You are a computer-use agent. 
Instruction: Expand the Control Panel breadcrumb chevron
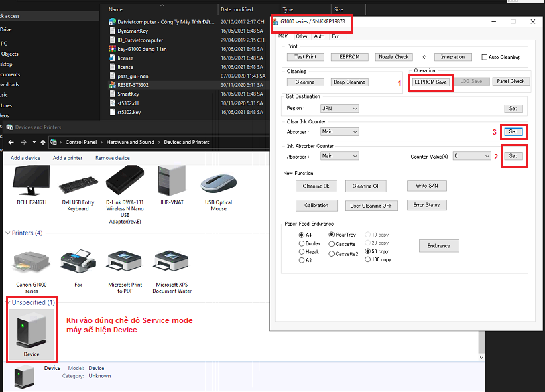click(101, 142)
